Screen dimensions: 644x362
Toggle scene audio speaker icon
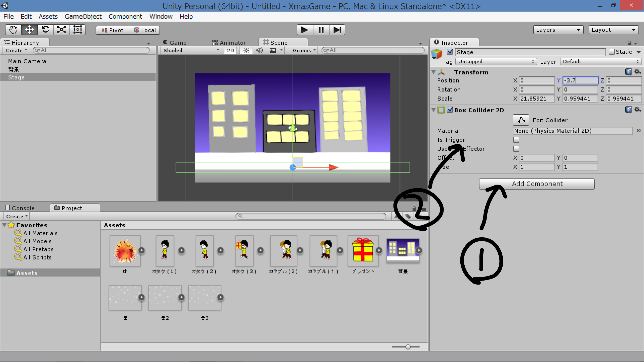(x=259, y=51)
